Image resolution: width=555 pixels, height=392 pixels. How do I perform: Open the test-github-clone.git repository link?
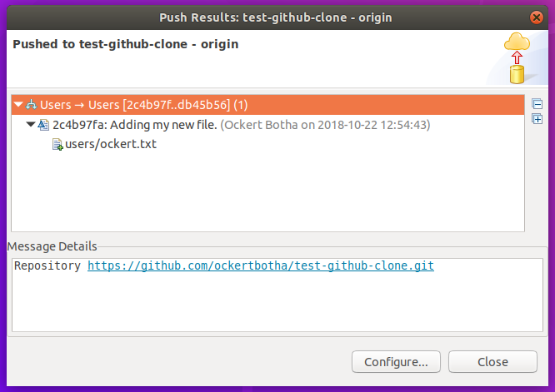tap(261, 266)
